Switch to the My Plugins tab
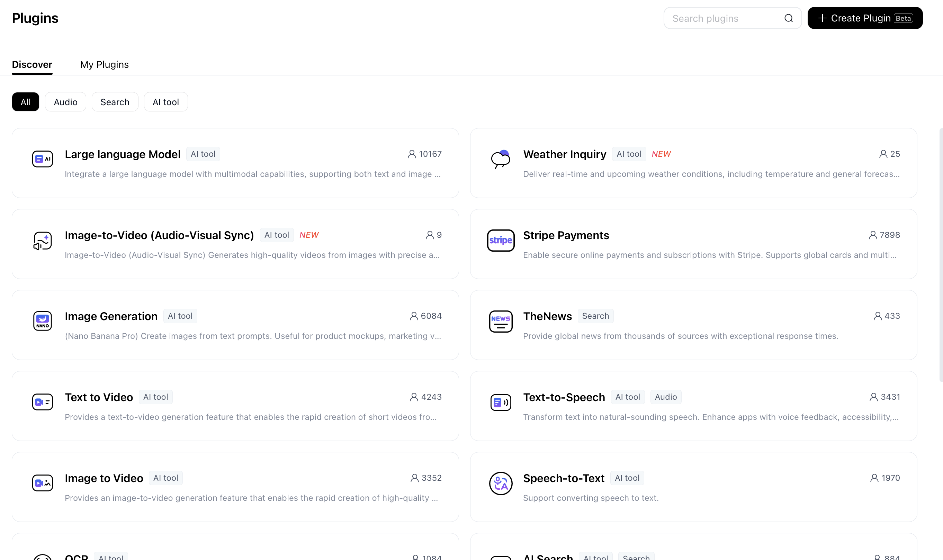 (104, 64)
